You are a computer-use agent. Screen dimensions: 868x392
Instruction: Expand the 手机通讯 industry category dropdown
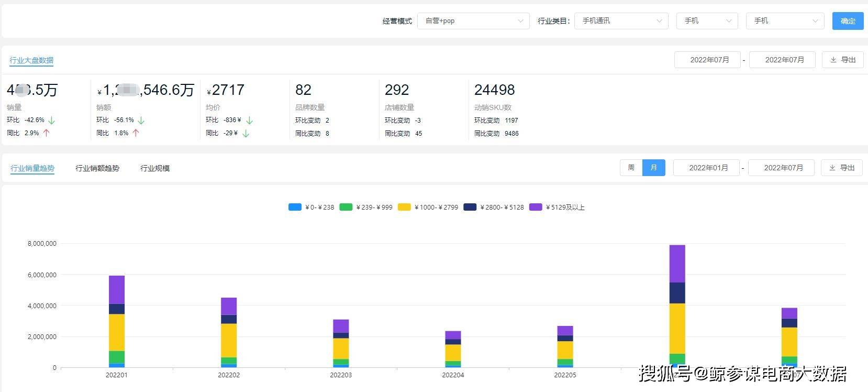tap(621, 21)
